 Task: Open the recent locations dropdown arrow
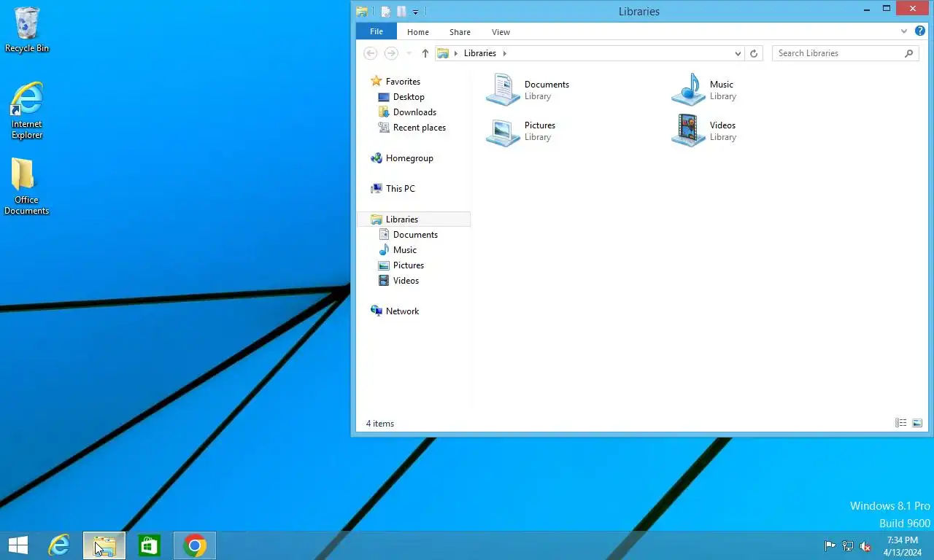tap(409, 53)
